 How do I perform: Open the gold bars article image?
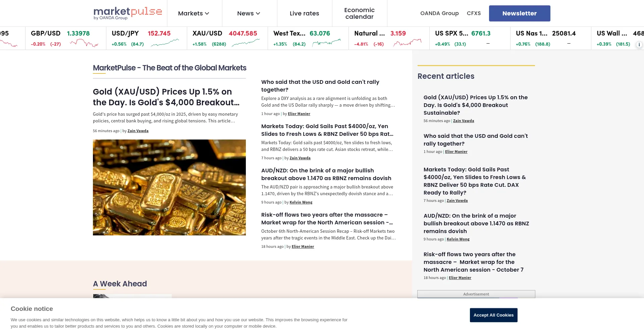[169, 187]
